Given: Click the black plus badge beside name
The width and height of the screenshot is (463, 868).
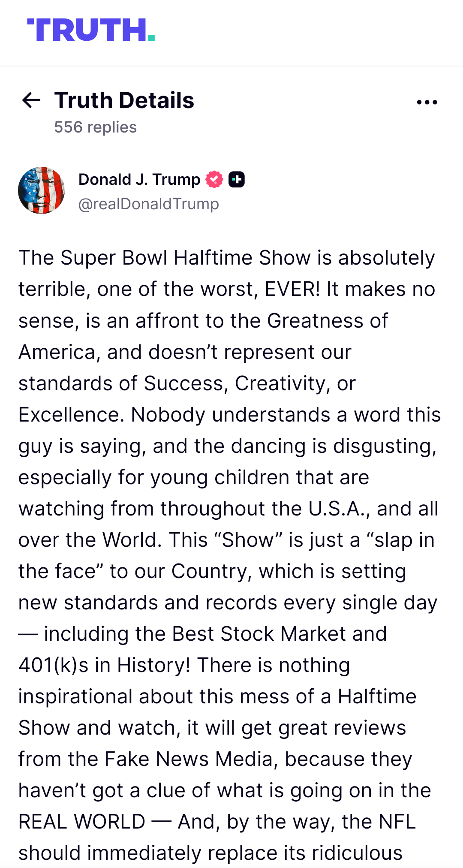Looking at the screenshot, I should (x=237, y=179).
